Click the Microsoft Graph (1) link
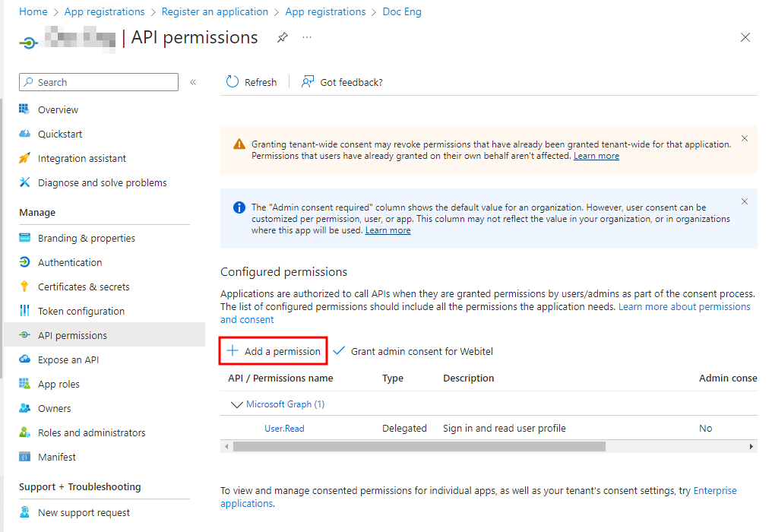 pos(285,404)
